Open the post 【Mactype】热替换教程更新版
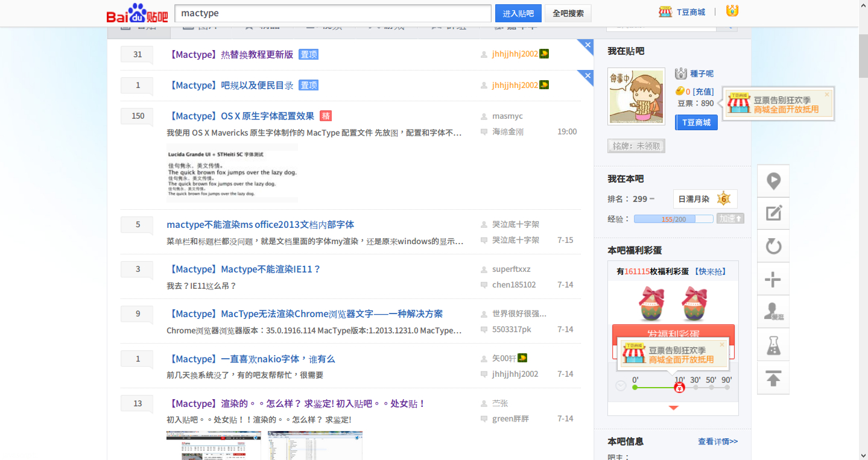868x460 pixels. click(230, 54)
